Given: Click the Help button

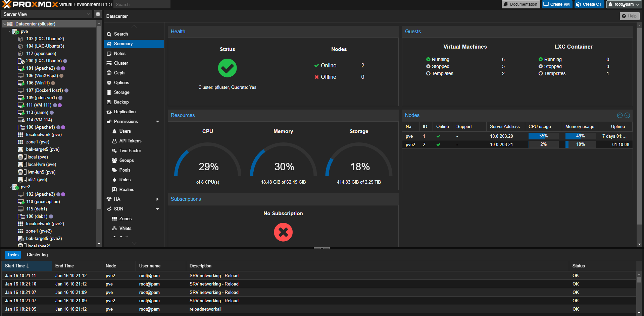Looking at the screenshot, I should tap(629, 16).
